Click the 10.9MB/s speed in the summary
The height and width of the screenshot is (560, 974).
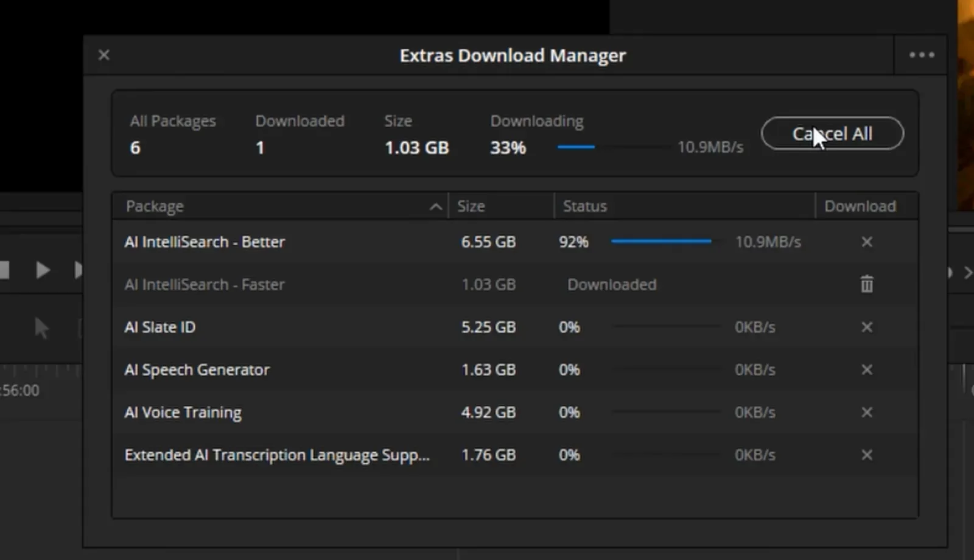coord(710,147)
